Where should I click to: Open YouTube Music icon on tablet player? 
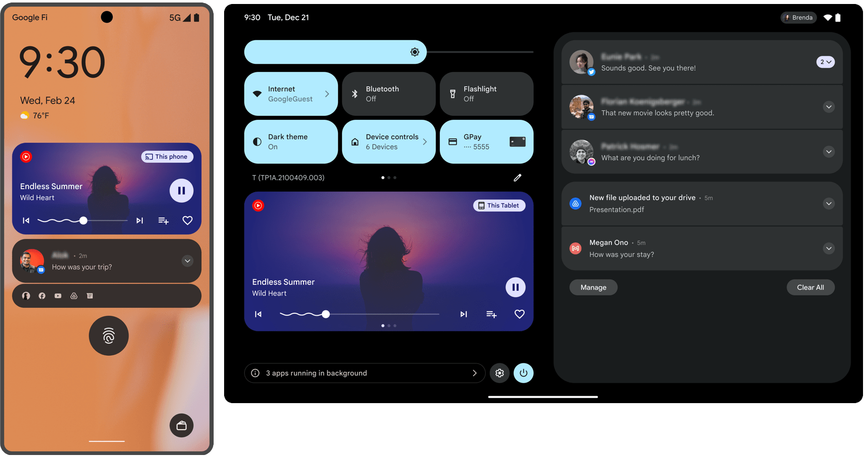coord(258,206)
